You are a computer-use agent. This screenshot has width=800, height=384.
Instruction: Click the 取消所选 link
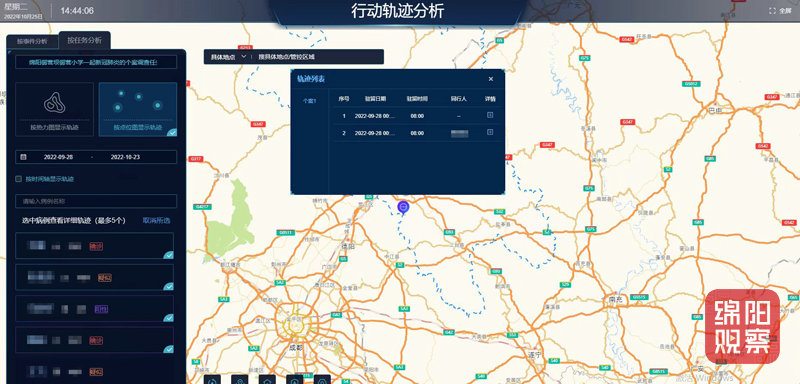click(x=157, y=221)
